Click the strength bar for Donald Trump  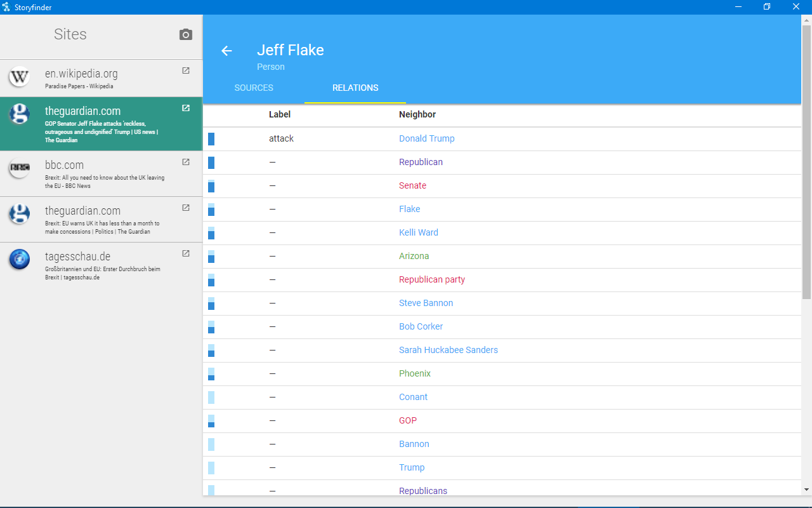[x=211, y=139]
